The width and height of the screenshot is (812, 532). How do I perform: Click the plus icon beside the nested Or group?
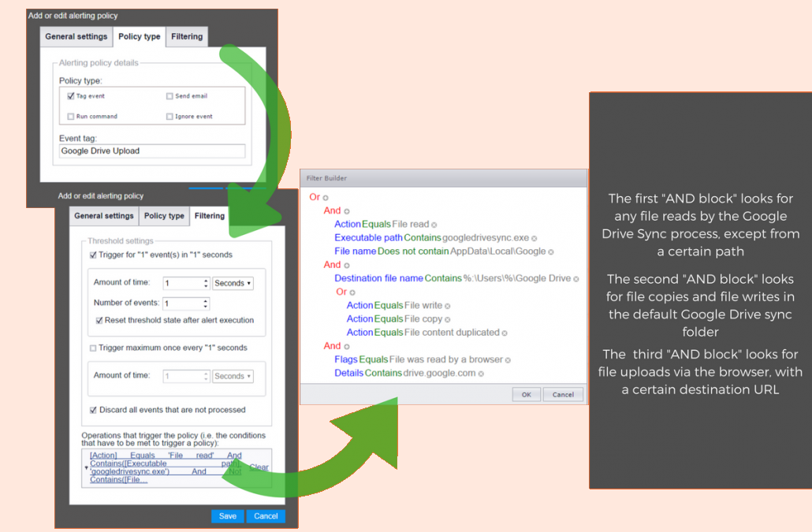pyautogui.click(x=352, y=292)
